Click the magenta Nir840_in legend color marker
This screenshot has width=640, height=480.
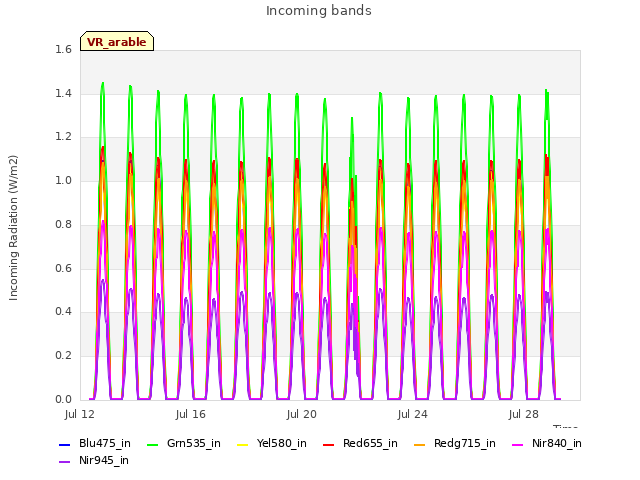518,444
